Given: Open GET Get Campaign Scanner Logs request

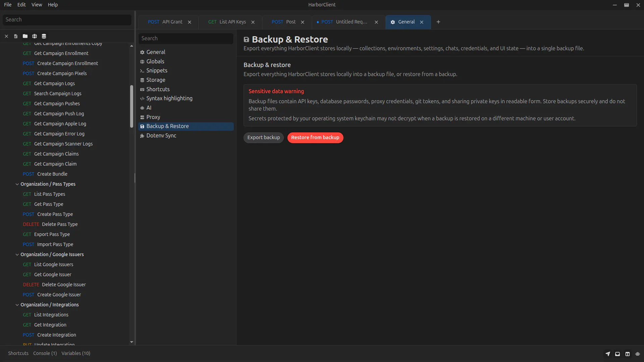Looking at the screenshot, I should point(58,144).
